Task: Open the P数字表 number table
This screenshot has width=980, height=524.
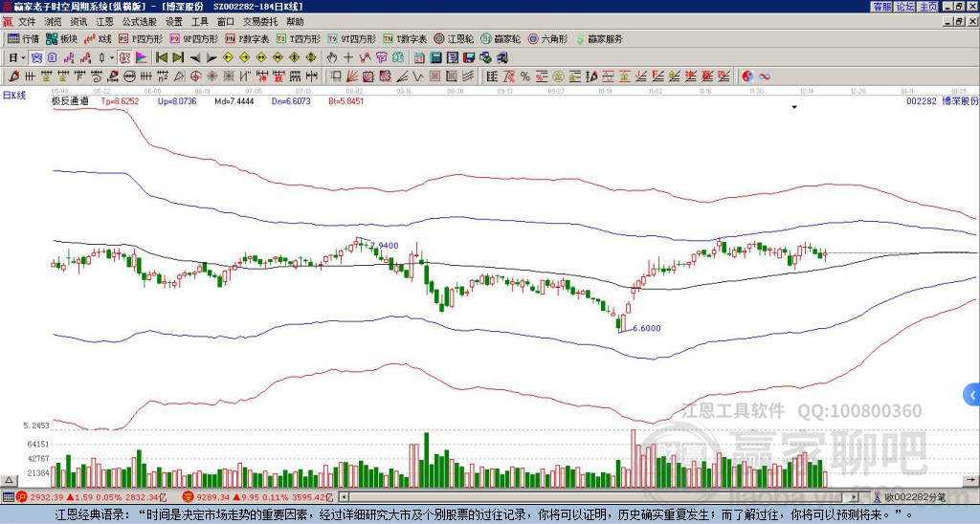Action: pos(247,38)
